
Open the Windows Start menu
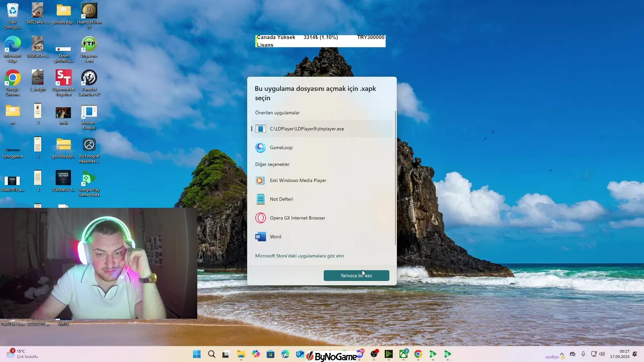(x=197, y=354)
